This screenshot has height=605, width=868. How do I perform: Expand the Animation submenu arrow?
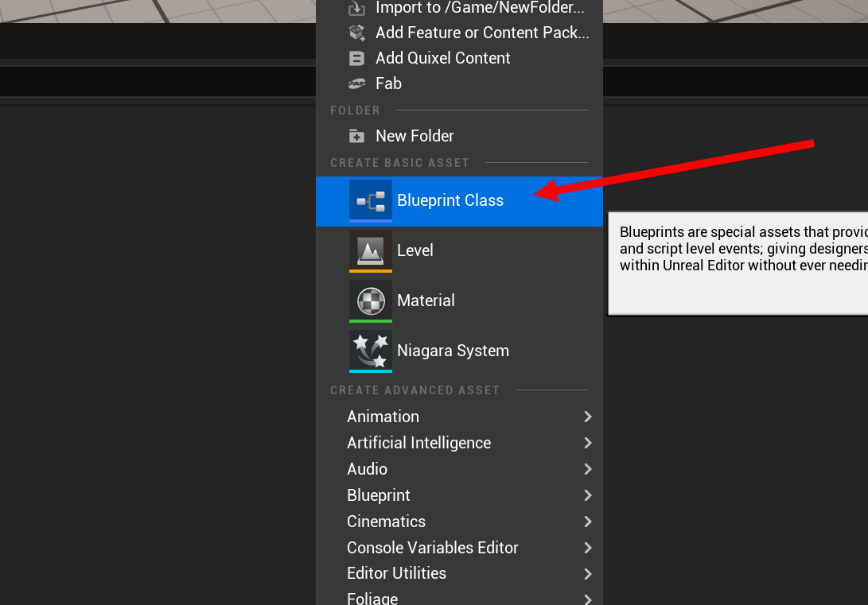tap(588, 417)
